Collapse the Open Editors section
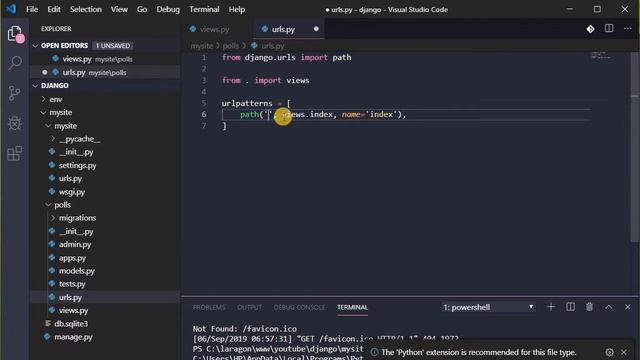Image resolution: width=640 pixels, height=360 pixels. coord(35,46)
